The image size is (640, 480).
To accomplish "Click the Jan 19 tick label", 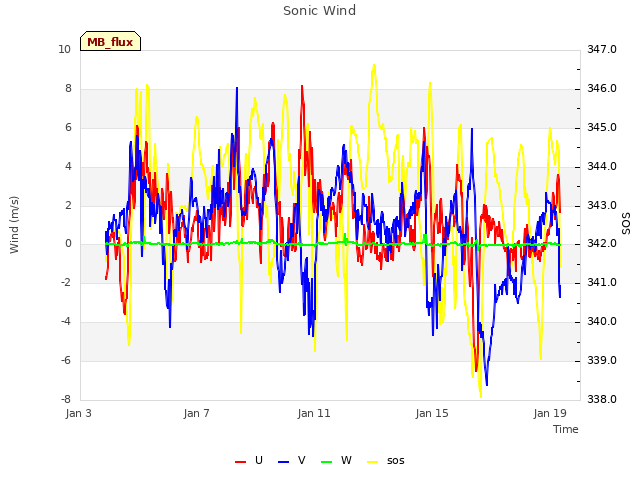I will tap(550, 413).
